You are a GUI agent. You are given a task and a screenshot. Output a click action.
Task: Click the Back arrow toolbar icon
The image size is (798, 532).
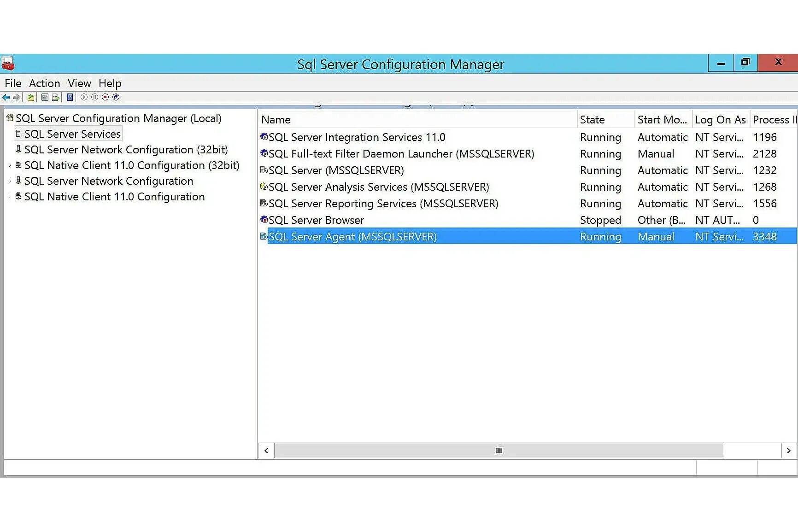6,97
